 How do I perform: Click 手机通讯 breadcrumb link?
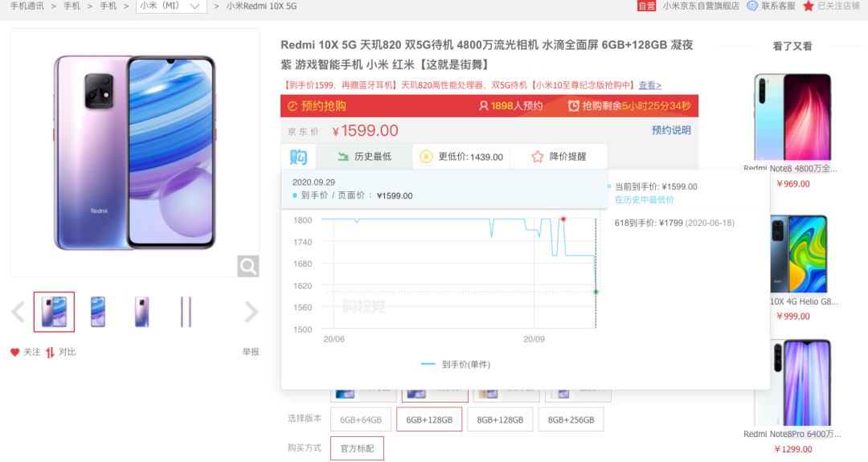tap(27, 6)
